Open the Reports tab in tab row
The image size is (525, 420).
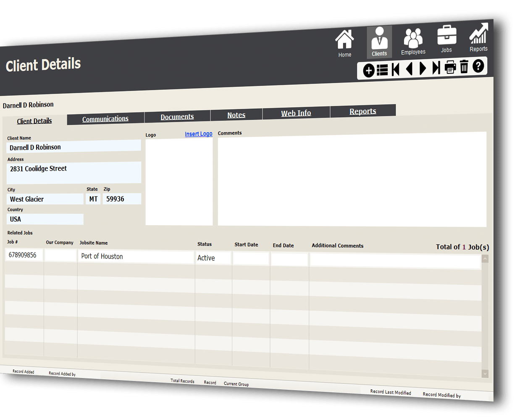(363, 111)
